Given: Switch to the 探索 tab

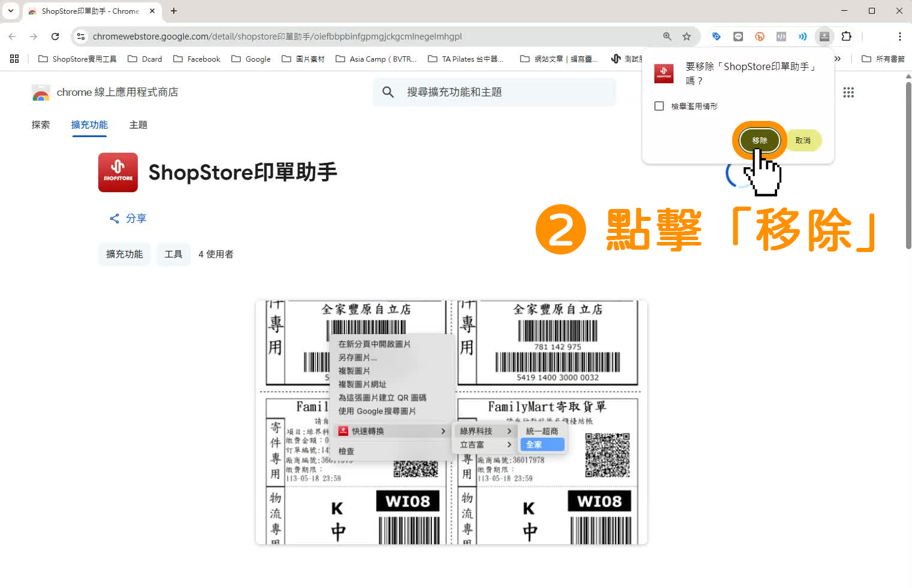Looking at the screenshot, I should (41, 125).
